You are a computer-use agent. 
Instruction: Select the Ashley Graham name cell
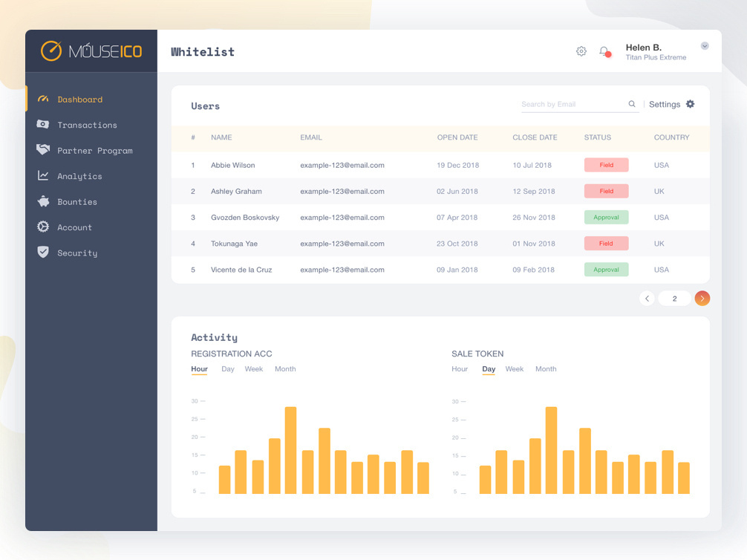pyautogui.click(x=236, y=192)
